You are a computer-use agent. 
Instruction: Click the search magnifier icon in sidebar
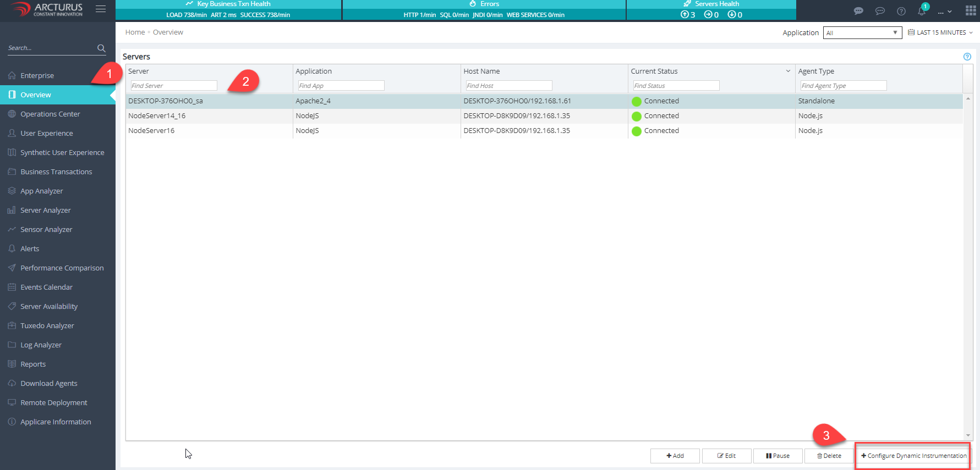[x=101, y=48]
